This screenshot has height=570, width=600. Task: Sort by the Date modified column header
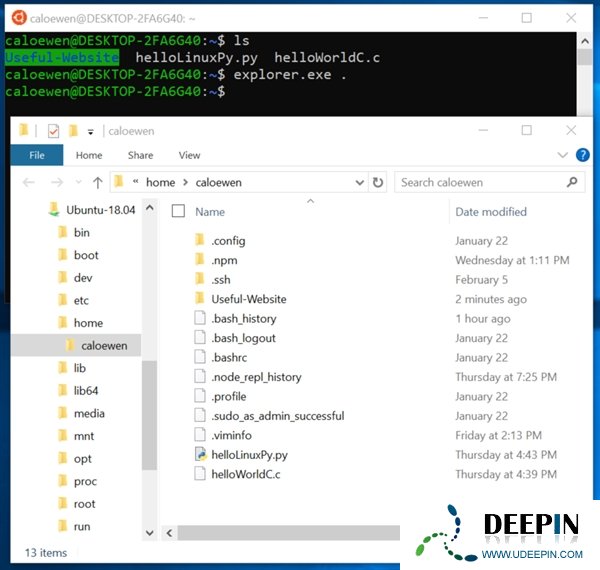(491, 212)
